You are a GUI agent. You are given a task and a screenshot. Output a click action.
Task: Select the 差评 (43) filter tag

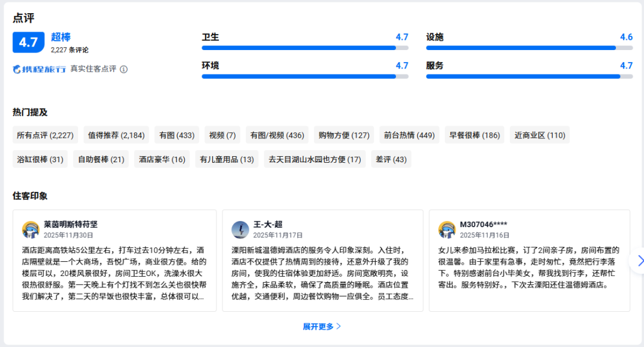pos(391,159)
